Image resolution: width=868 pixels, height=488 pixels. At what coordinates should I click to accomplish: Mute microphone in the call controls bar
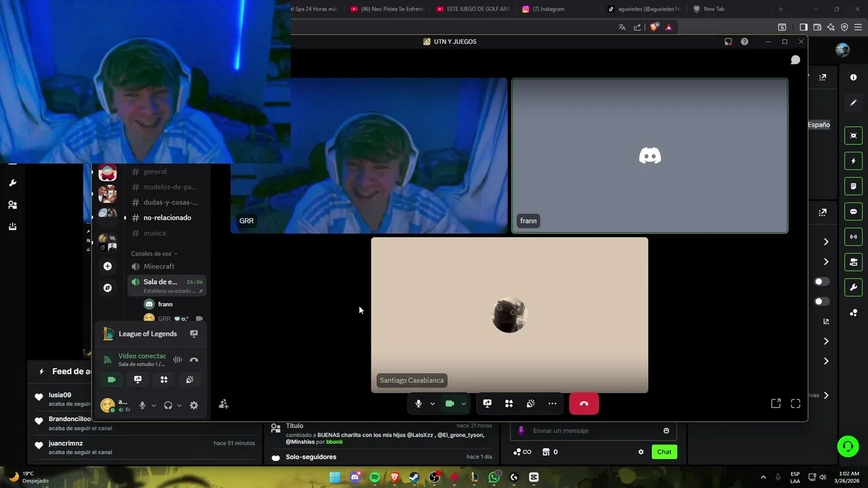coord(418,403)
